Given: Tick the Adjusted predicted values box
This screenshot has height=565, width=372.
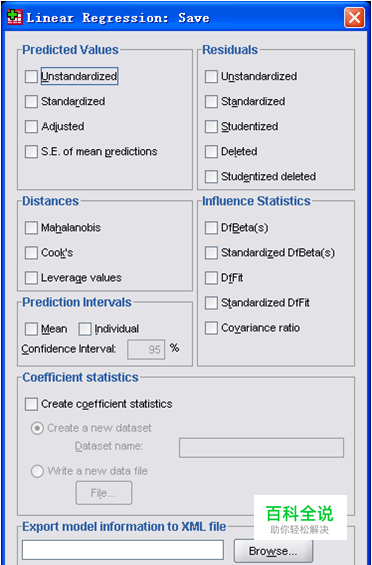Looking at the screenshot, I should [31, 126].
